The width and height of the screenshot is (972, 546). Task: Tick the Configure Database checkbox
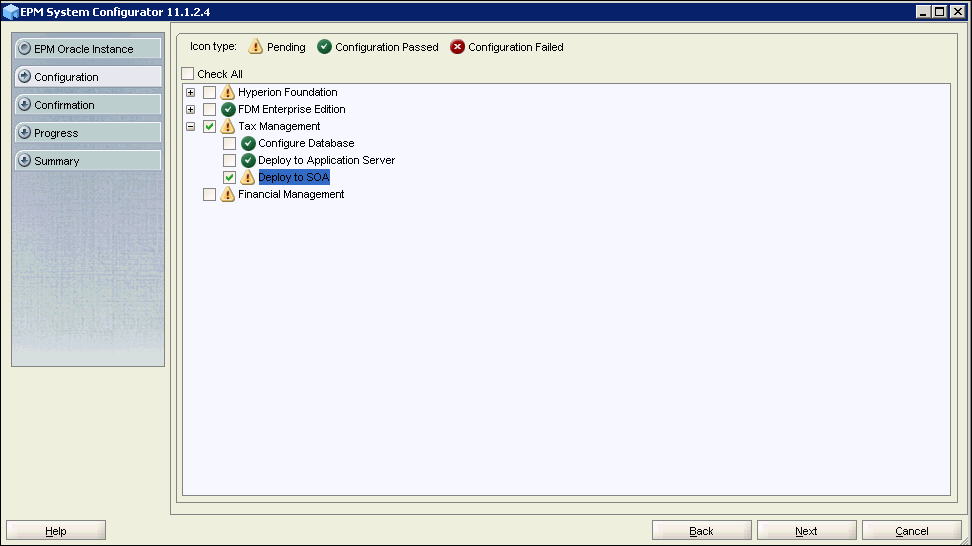[229, 144]
